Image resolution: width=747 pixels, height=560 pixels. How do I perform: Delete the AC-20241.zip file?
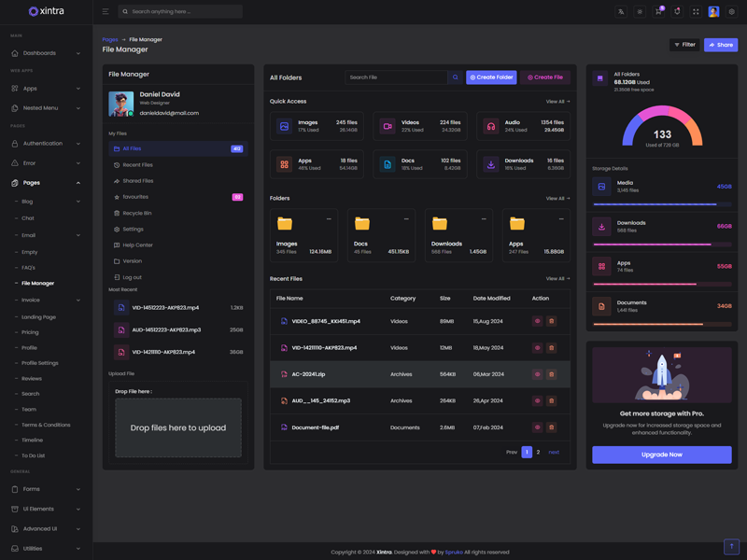coord(551,374)
